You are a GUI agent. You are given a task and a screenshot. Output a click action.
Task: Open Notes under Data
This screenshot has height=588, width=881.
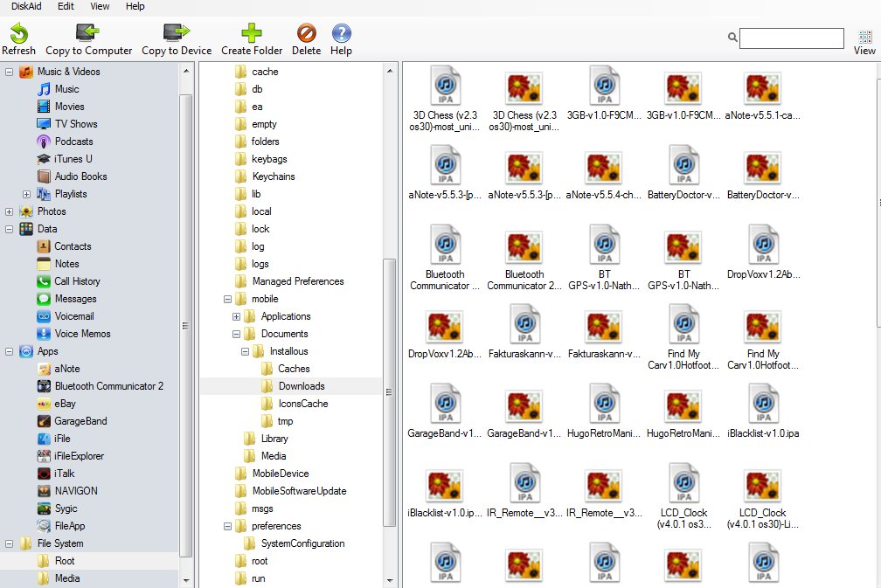click(x=66, y=263)
